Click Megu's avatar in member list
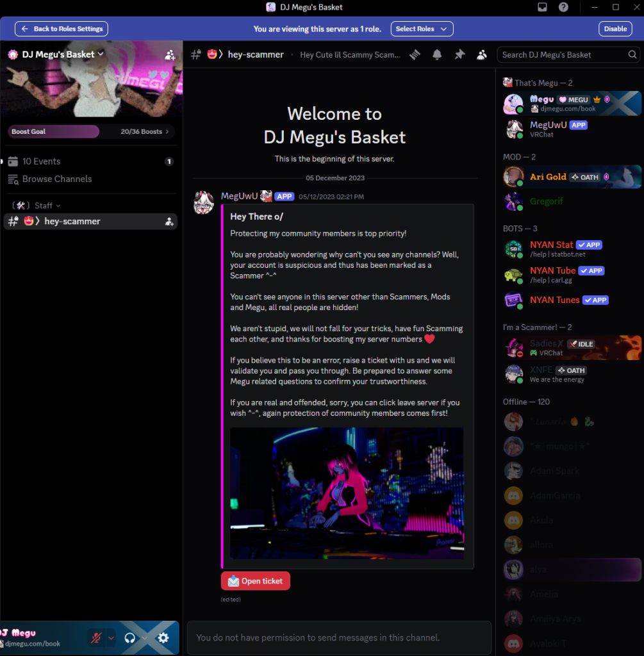The width and height of the screenshot is (644, 656). 513,103
